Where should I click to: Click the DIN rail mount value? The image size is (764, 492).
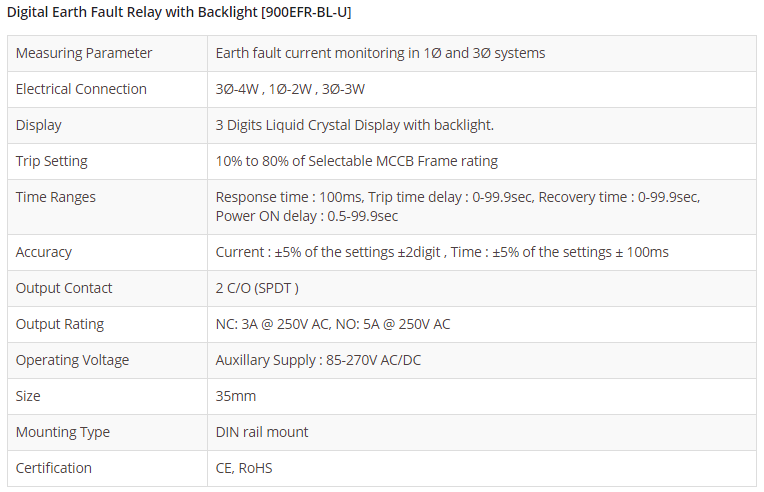pyautogui.click(x=262, y=432)
